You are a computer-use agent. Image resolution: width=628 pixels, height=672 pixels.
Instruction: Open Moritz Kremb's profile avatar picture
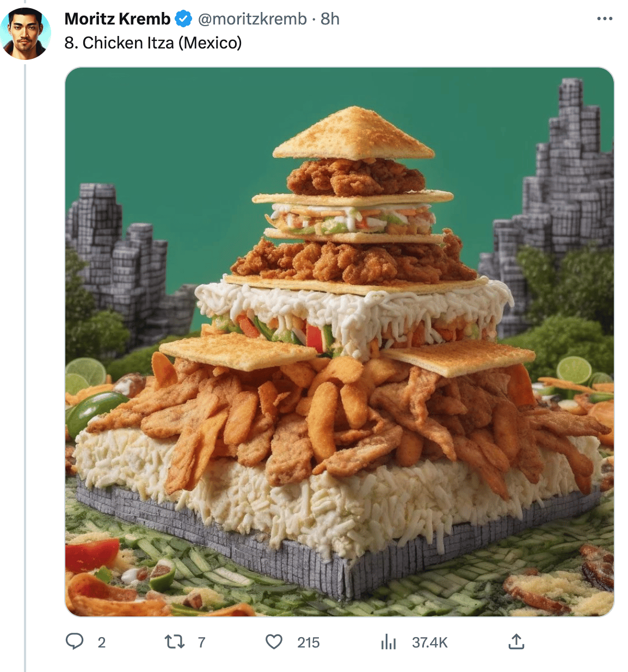pos(25,33)
